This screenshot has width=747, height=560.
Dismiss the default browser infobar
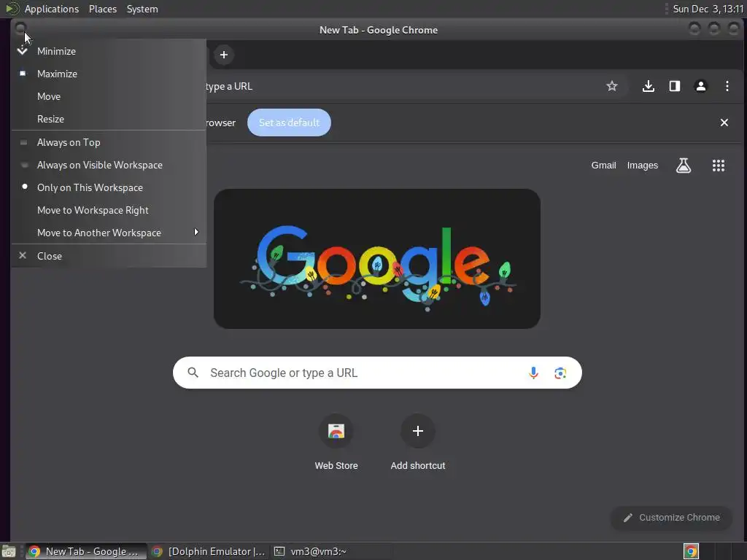724,122
